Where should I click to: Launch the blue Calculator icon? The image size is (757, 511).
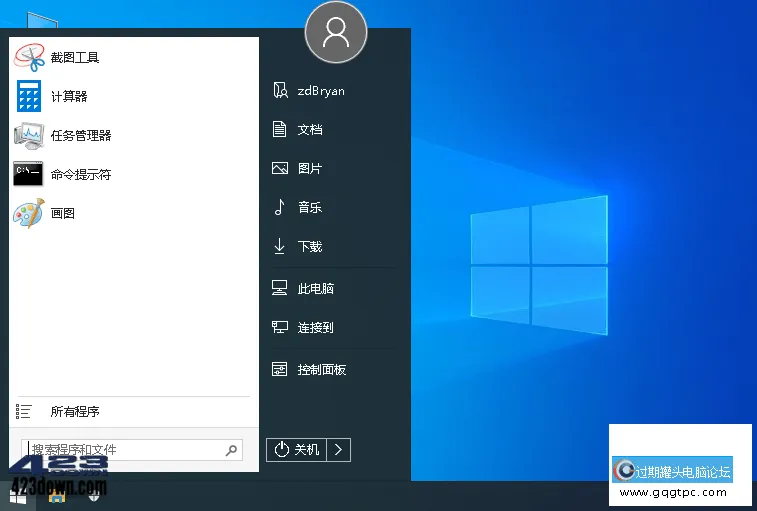[29, 96]
